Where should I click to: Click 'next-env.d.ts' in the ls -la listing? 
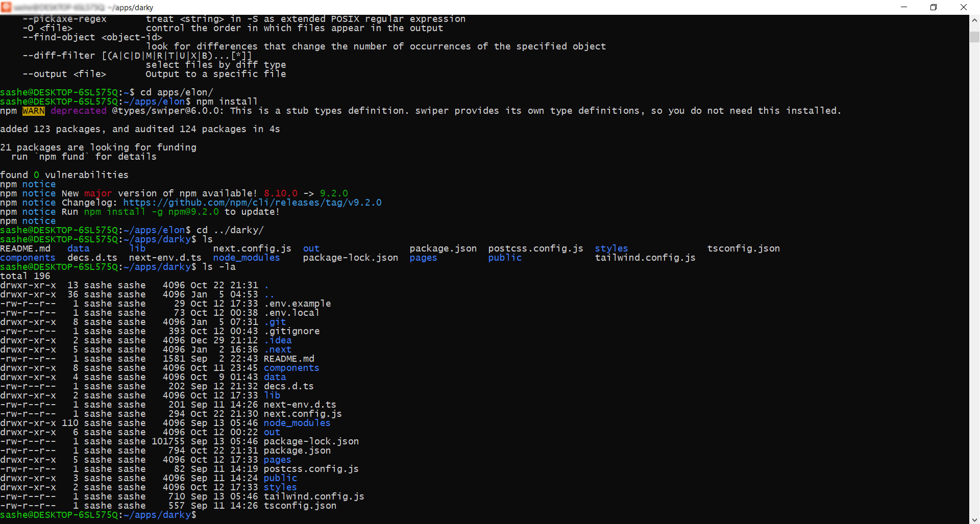click(300, 405)
